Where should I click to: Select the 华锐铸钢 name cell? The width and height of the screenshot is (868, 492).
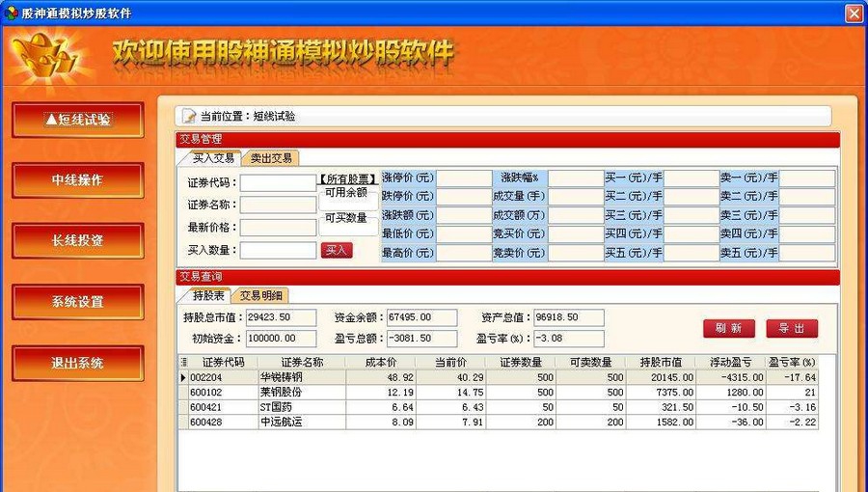tap(302, 377)
